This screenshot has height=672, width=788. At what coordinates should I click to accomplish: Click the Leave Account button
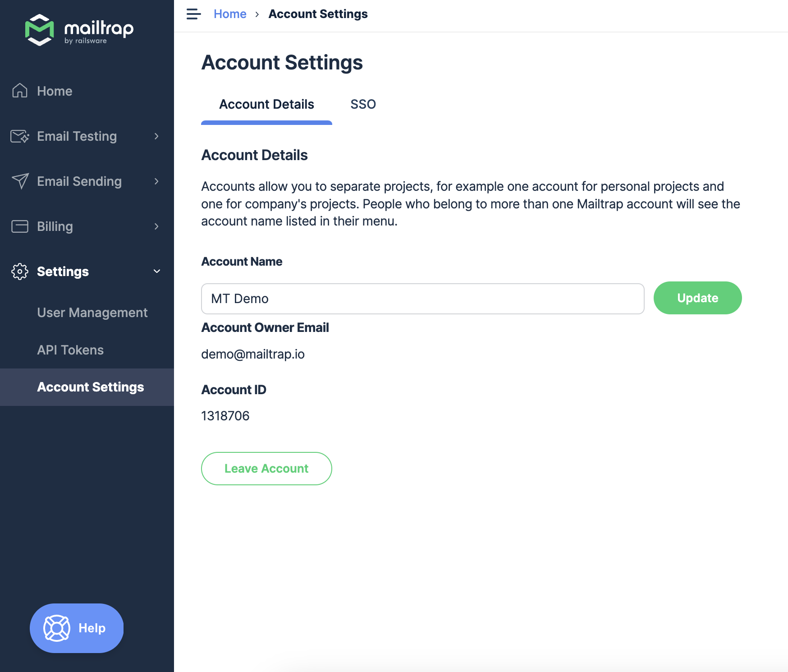[x=266, y=468]
